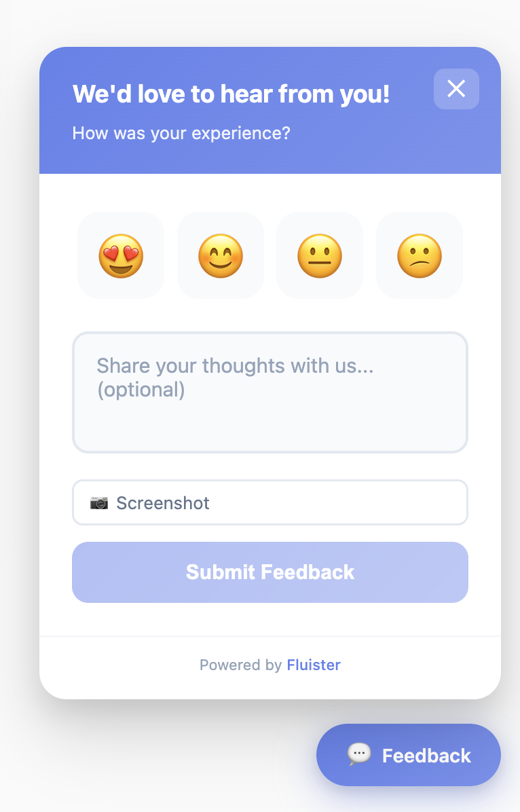The height and width of the screenshot is (812, 520).
Task: Pick the neutral face emoji rating
Action: pyautogui.click(x=320, y=256)
